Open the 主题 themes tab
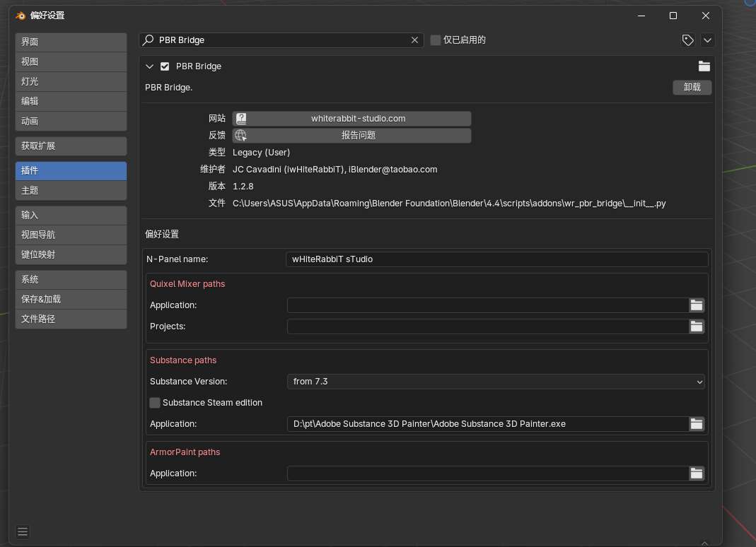This screenshot has width=756, height=547. (71, 190)
